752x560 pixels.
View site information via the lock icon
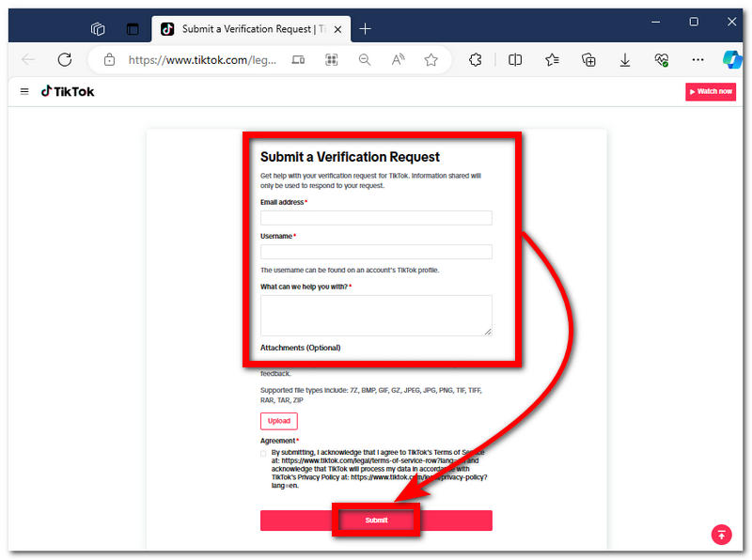point(110,59)
